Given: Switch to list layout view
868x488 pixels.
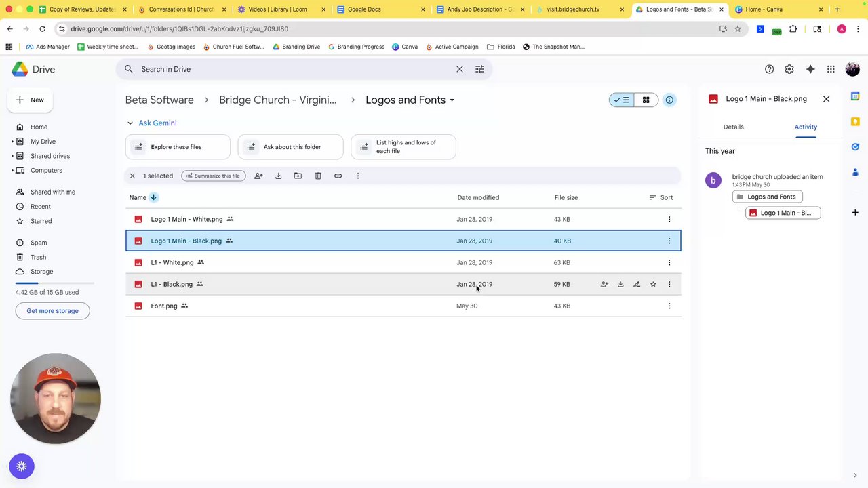Looking at the screenshot, I should click(x=621, y=100).
